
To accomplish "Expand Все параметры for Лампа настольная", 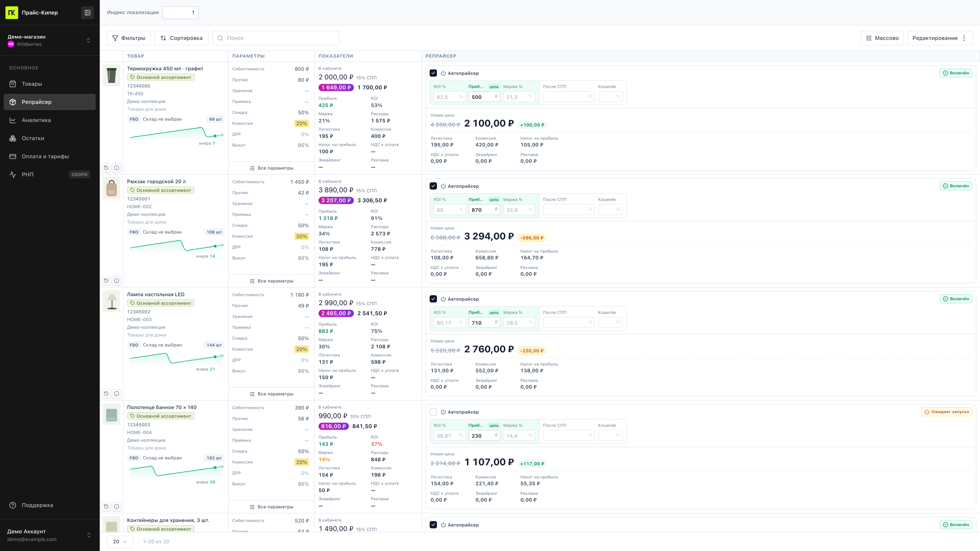I will 272,394.
